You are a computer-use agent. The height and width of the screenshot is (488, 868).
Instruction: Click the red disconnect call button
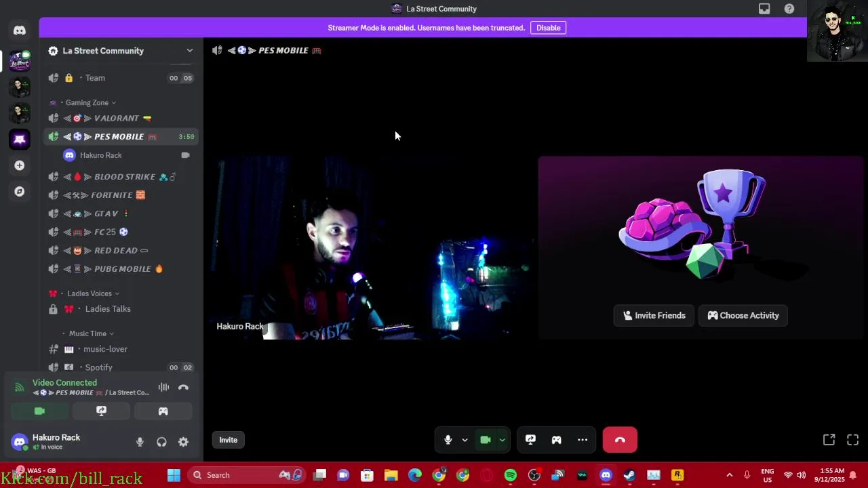620,440
